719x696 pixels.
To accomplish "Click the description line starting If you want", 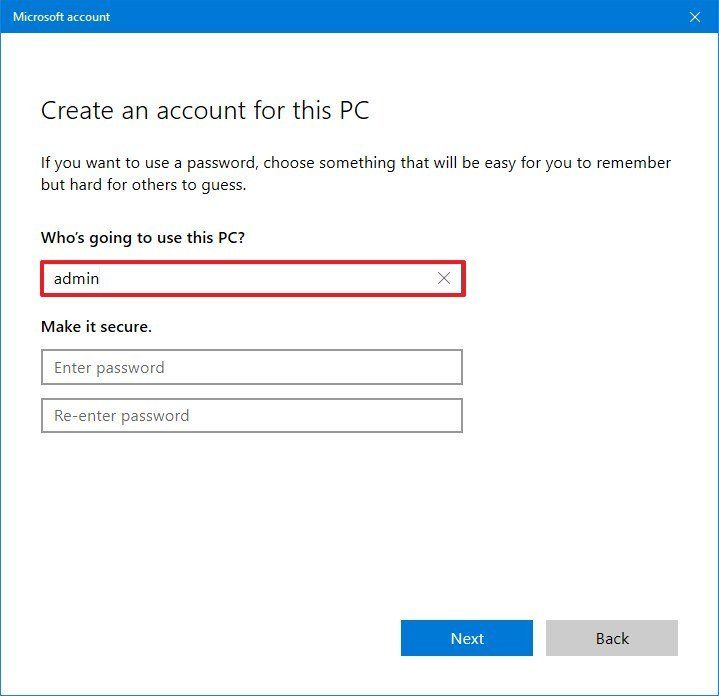I will pos(356,163).
